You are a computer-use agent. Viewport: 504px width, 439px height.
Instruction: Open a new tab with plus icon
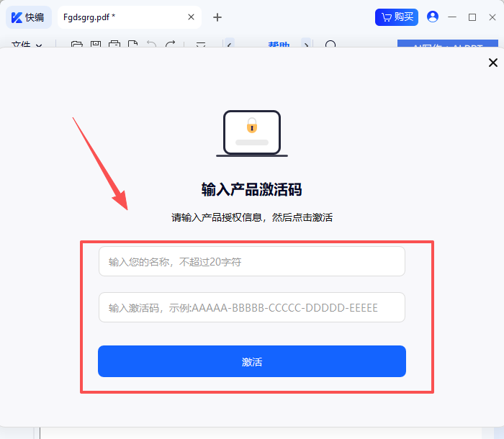(217, 17)
